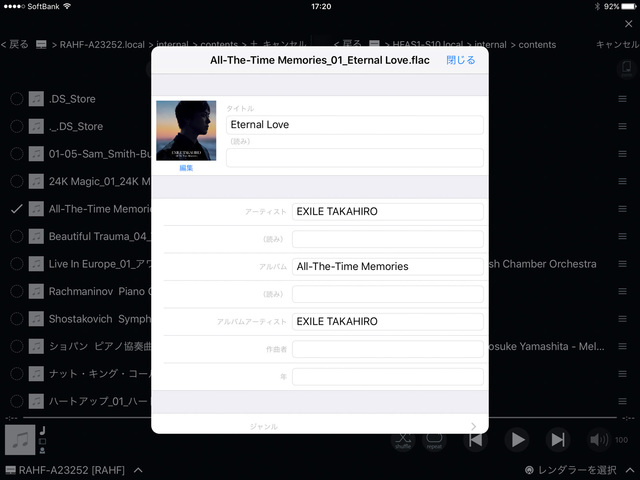Toggle repeat playback
The image size is (640, 480).
434,440
